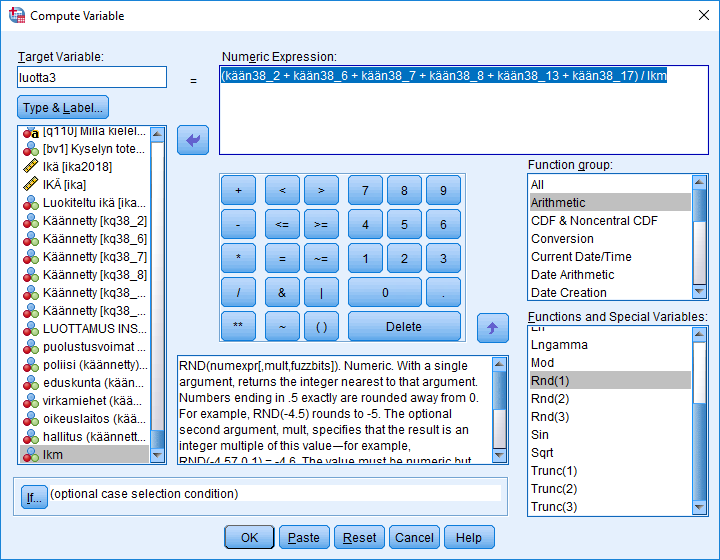Click the If... case selection button
This screenshot has height=560, width=720.
pos(34,494)
